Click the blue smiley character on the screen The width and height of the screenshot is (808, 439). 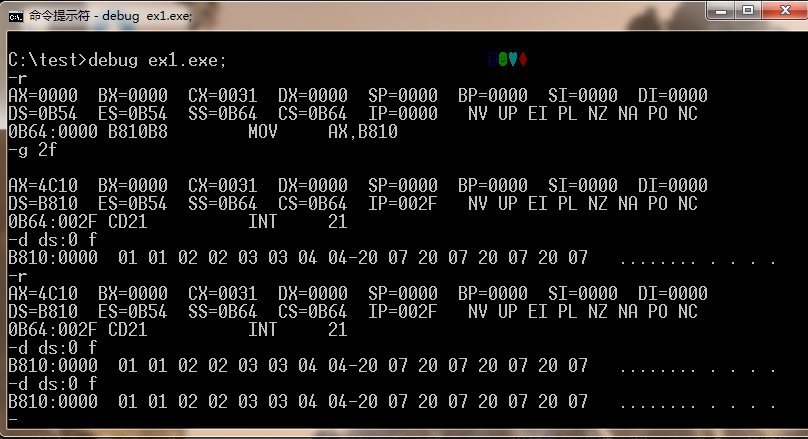pos(493,59)
